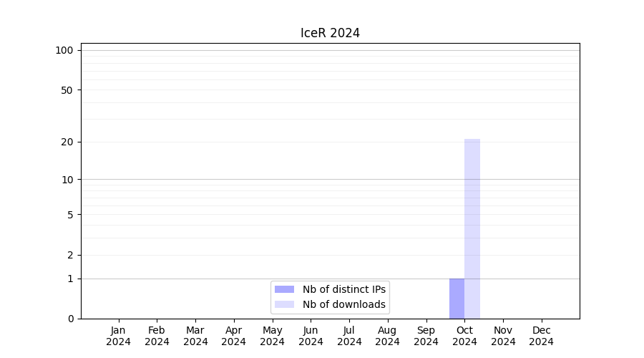Click the 10 y-axis tick label
This screenshot has width=644, height=358.
coord(67,180)
